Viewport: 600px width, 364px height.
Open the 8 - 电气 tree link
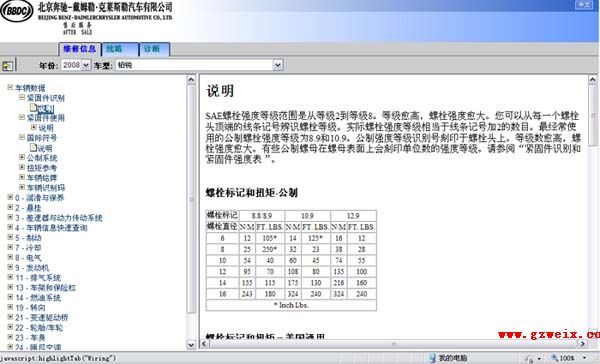pyautogui.click(x=28, y=258)
